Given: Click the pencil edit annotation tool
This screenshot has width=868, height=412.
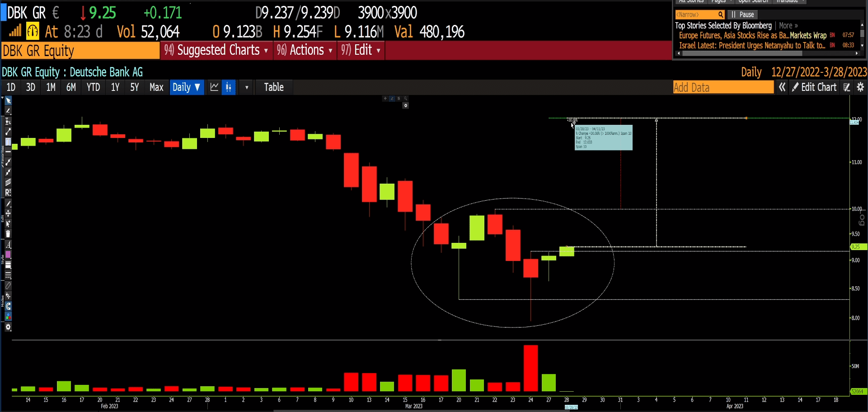Looking at the screenshot, I should [x=8, y=204].
